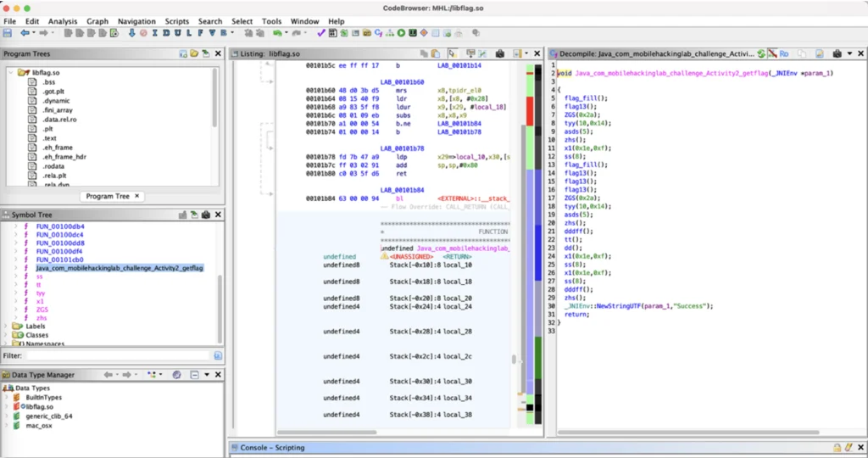Select the .rodata section in Program Trees
The image size is (868, 458).
pyautogui.click(x=53, y=166)
